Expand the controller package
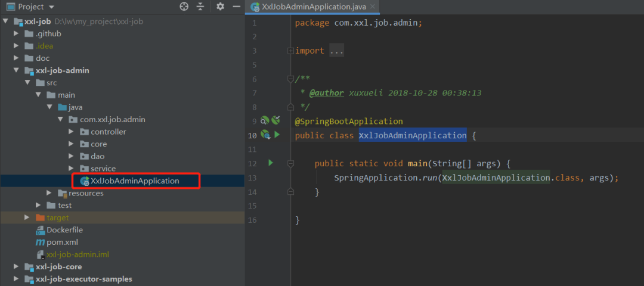 coord(71,132)
